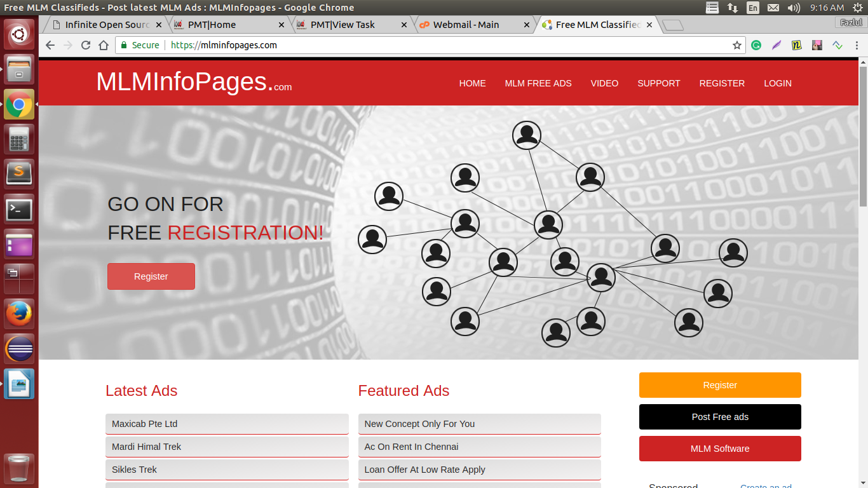This screenshot has width=868, height=488.
Task: Open the blue-green arrows extension
Action: [x=837, y=45]
